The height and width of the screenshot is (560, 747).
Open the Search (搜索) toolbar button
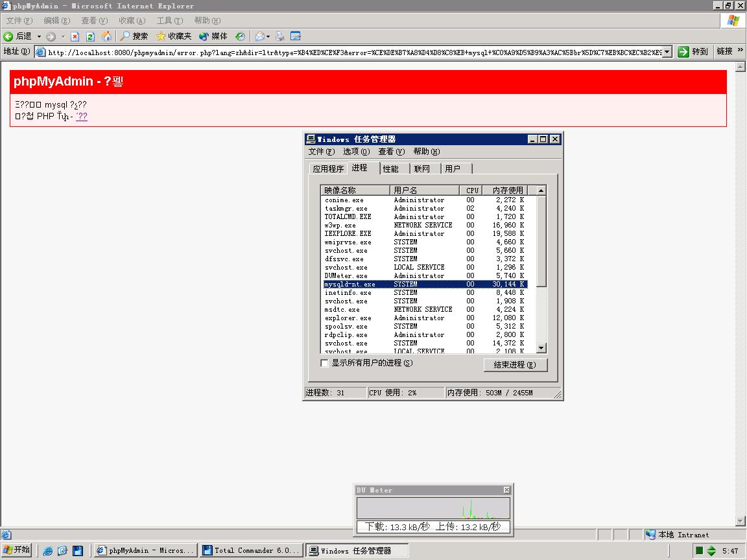pyautogui.click(x=134, y=36)
